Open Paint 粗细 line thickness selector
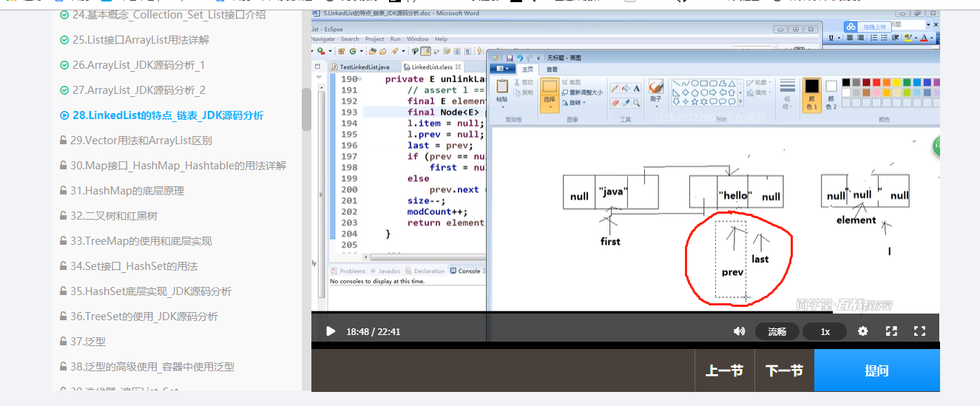 coord(788,92)
